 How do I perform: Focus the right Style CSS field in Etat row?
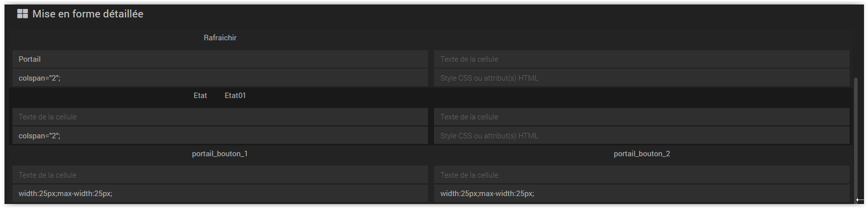pyautogui.click(x=642, y=136)
